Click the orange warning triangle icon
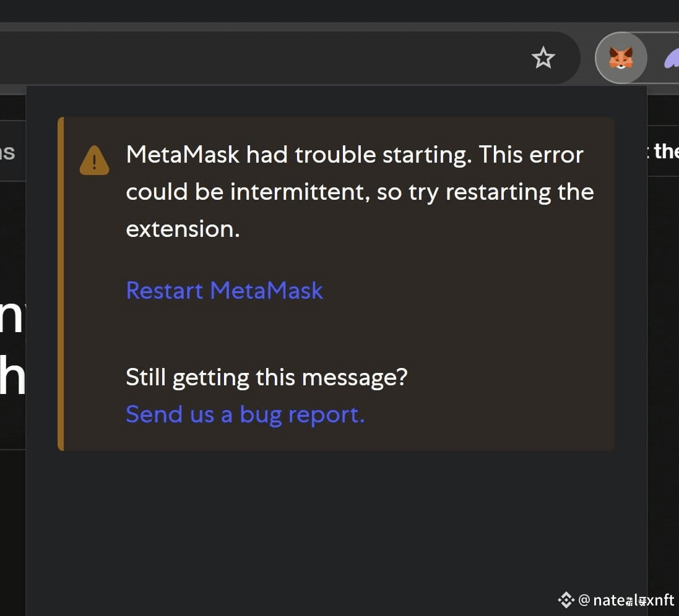 [x=95, y=160]
